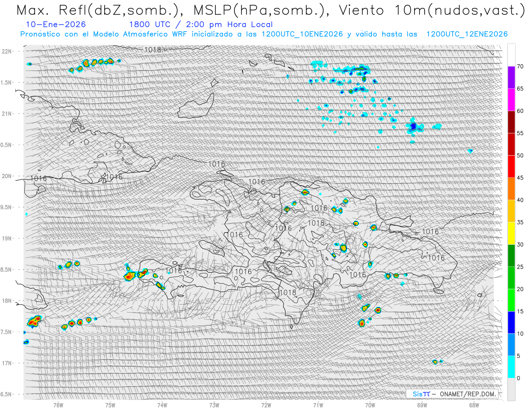This screenshot has height=411, width=532.
Task: Pick the dark blue 10–15 dBZ colorbar segment
Action: click(511, 322)
